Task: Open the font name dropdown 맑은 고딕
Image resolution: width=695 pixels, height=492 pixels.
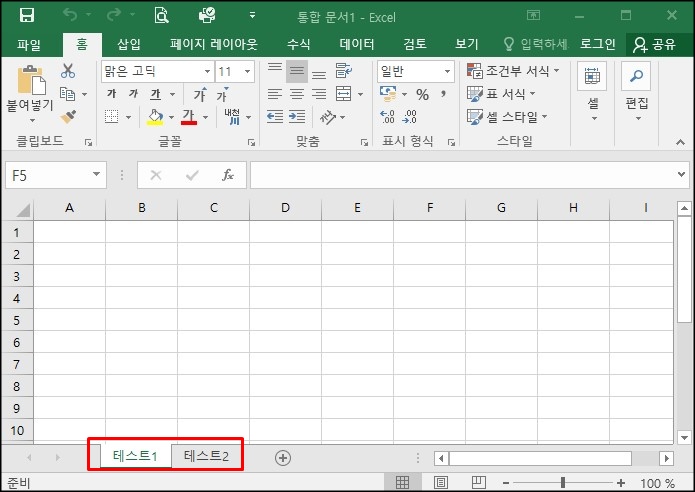Action: coord(207,71)
